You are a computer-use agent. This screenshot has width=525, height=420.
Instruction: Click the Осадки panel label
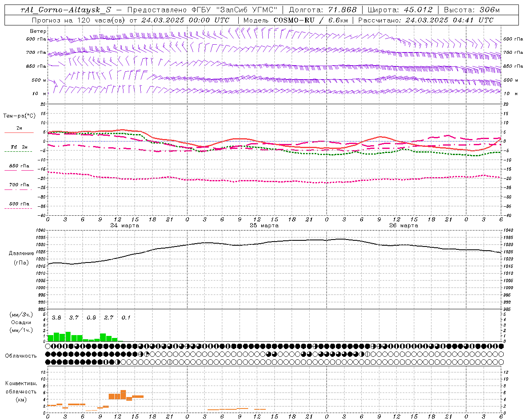click(x=21, y=322)
